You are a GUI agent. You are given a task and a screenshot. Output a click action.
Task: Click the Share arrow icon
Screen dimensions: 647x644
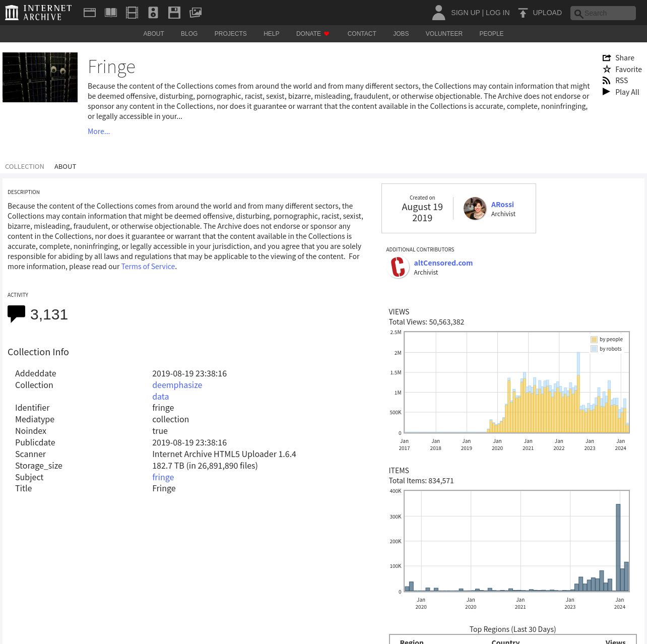(607, 58)
